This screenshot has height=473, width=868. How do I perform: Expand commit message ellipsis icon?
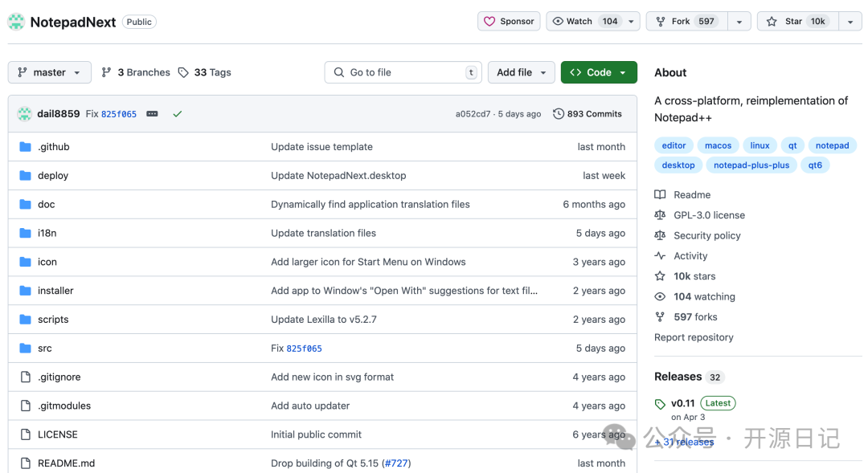[x=152, y=114]
